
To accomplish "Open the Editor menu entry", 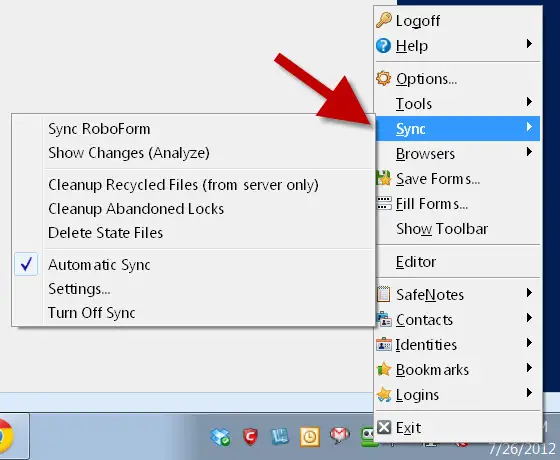I will click(x=416, y=262).
